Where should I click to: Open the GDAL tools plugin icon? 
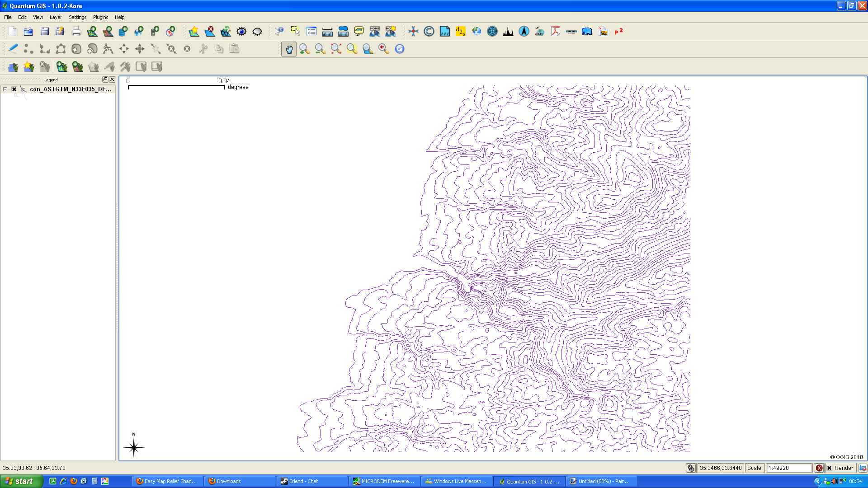(539, 31)
